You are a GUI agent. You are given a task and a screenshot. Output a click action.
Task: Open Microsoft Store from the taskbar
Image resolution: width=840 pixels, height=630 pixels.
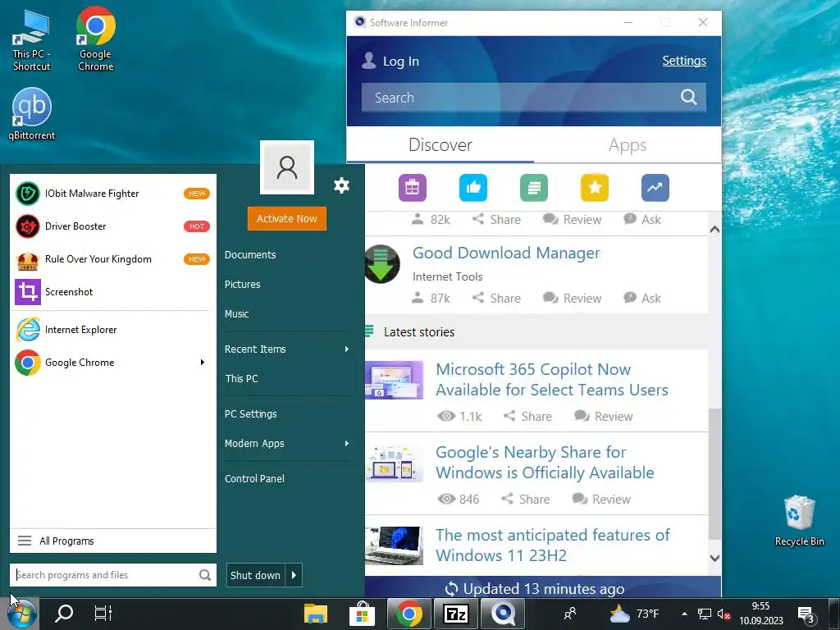pyautogui.click(x=362, y=614)
